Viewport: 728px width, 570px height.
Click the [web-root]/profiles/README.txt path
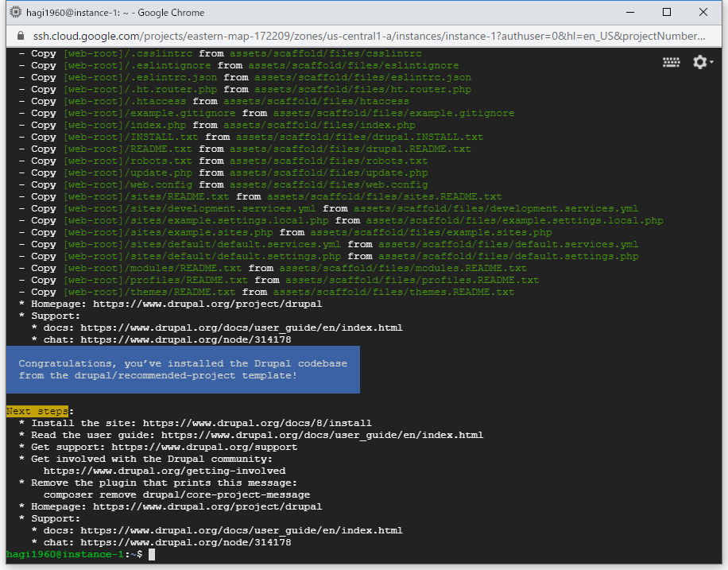tap(156, 280)
